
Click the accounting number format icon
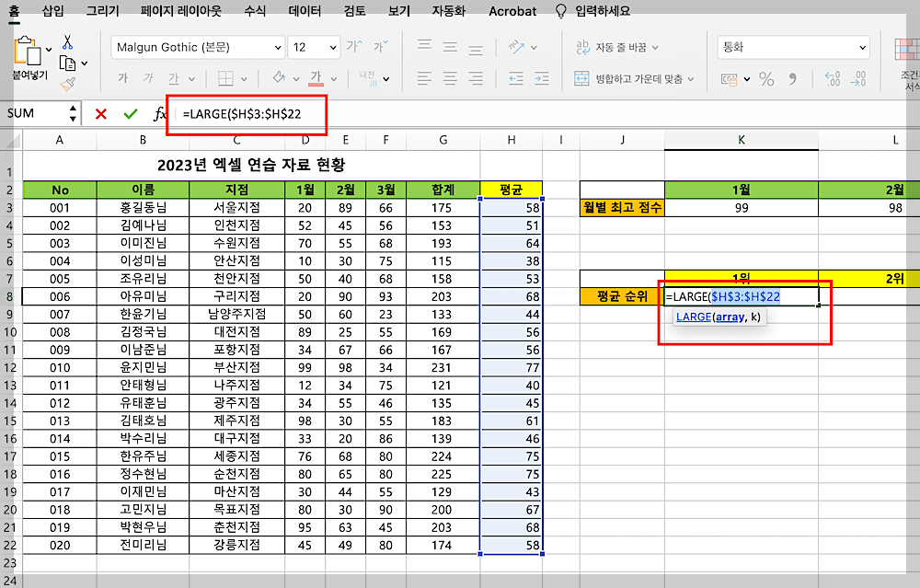729,79
